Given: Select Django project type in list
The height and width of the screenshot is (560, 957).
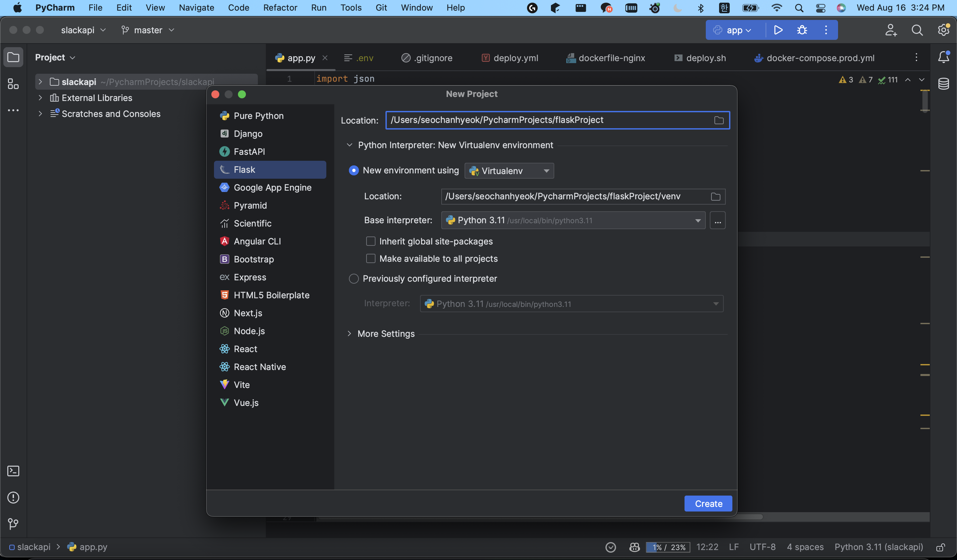Looking at the screenshot, I should [x=248, y=134].
